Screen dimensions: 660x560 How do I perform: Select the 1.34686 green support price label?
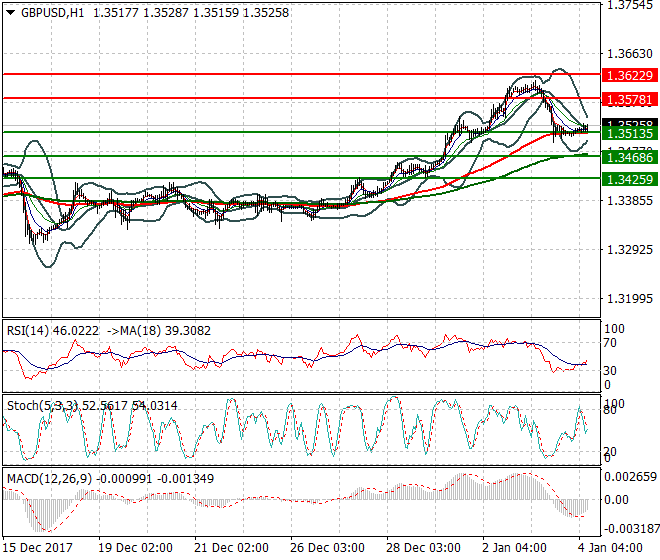click(x=630, y=157)
